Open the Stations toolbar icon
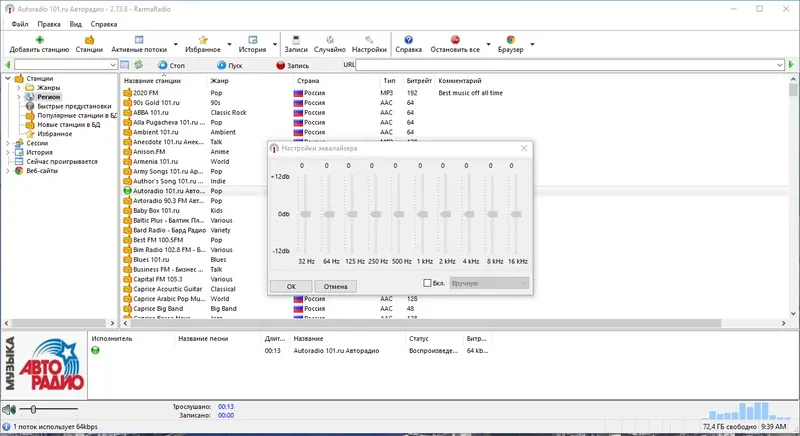 click(89, 40)
